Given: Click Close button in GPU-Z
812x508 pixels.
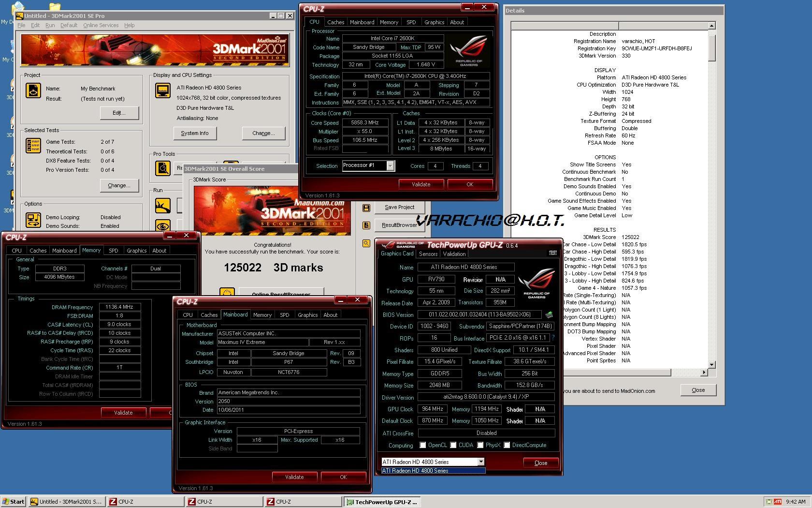Looking at the screenshot, I should pyautogui.click(x=541, y=463).
